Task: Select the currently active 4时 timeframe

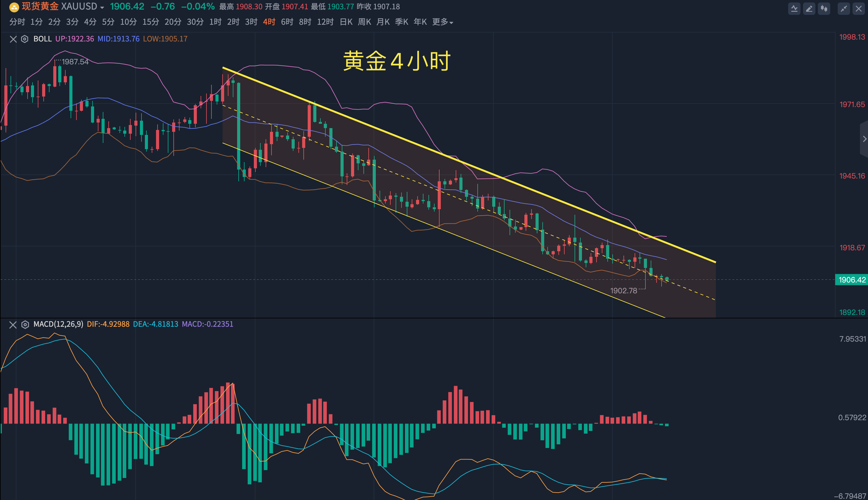Action: pyautogui.click(x=269, y=22)
